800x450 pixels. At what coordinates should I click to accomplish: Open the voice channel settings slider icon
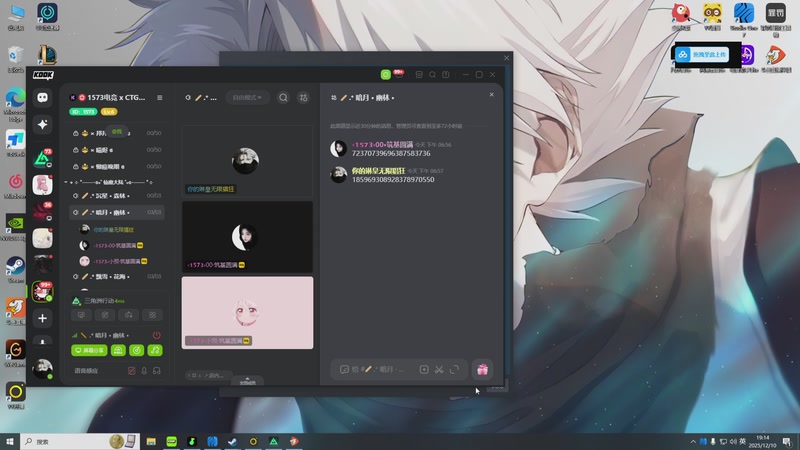(304, 97)
